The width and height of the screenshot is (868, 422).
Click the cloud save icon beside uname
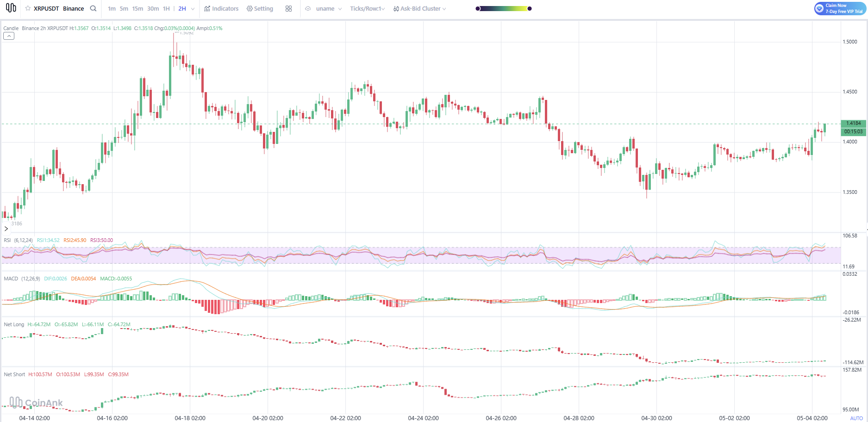(x=308, y=8)
